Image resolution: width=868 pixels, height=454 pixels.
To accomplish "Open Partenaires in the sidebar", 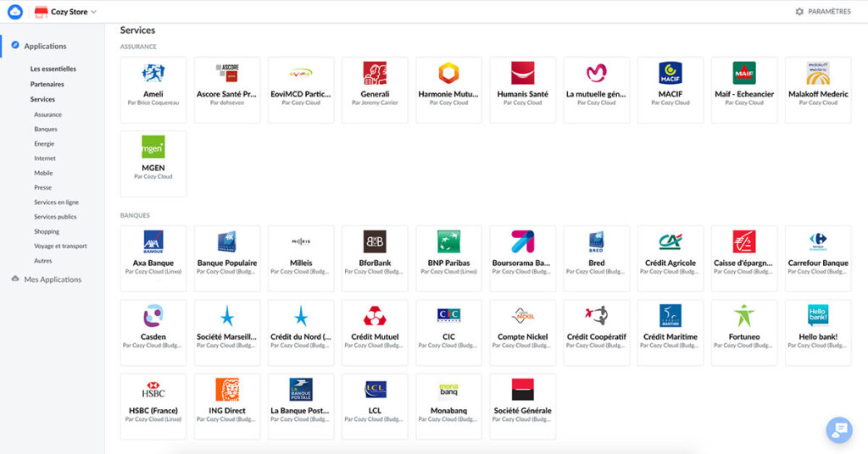I will click(47, 84).
